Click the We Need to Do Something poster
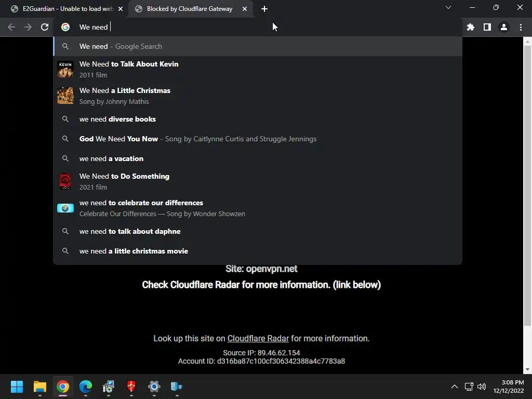This screenshot has height=399, width=532. 65,181
